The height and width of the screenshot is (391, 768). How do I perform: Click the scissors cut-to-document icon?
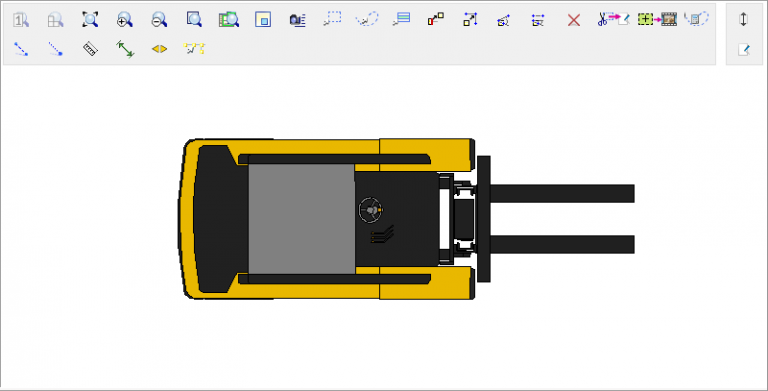[x=614, y=19]
